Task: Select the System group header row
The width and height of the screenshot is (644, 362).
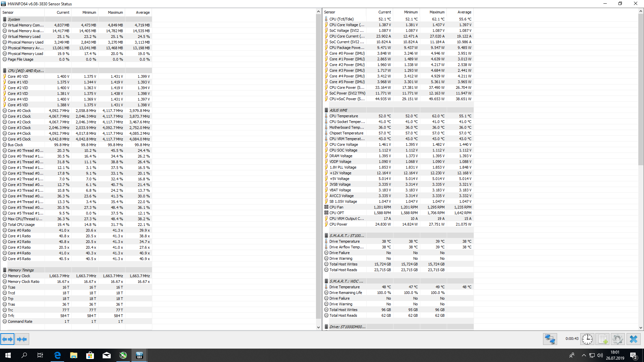Action: coord(14,19)
